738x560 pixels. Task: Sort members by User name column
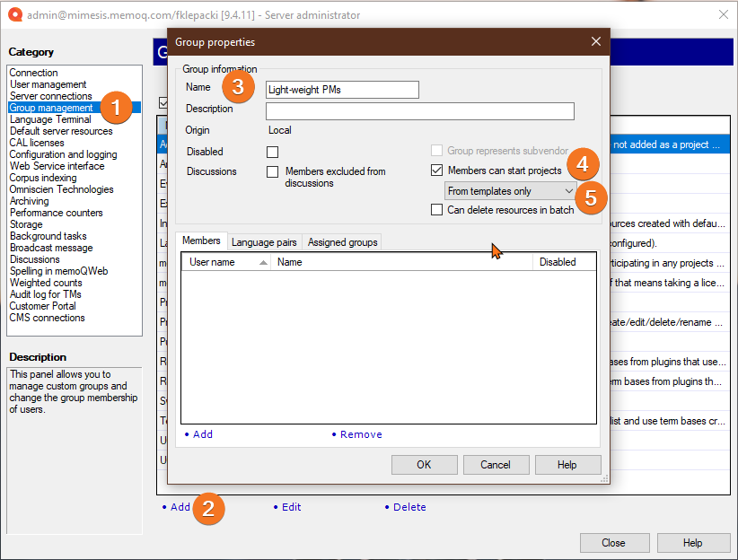point(226,262)
